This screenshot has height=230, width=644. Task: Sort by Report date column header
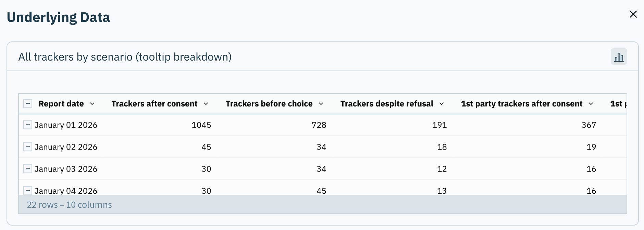pyautogui.click(x=61, y=104)
